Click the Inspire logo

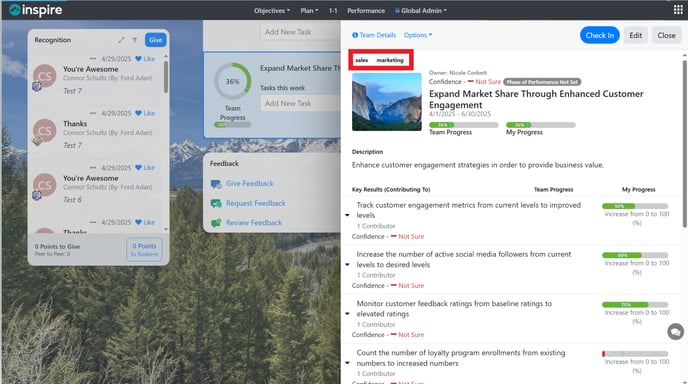click(x=36, y=10)
